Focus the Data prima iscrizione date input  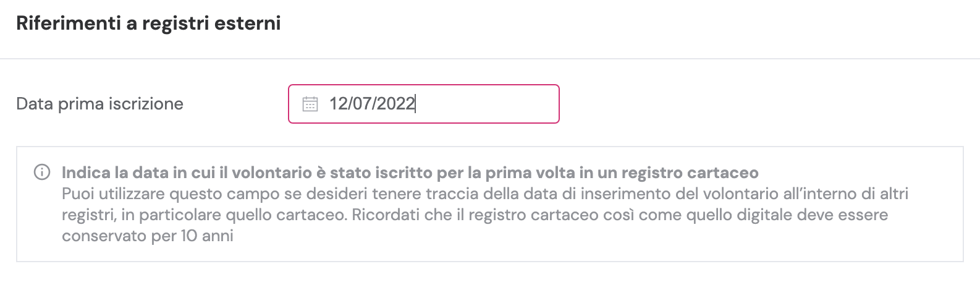pyautogui.click(x=470, y=104)
